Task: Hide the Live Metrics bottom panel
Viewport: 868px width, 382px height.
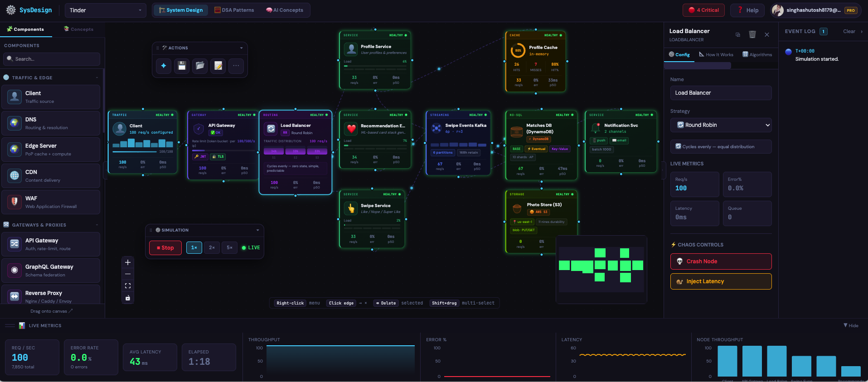Action: click(x=851, y=325)
